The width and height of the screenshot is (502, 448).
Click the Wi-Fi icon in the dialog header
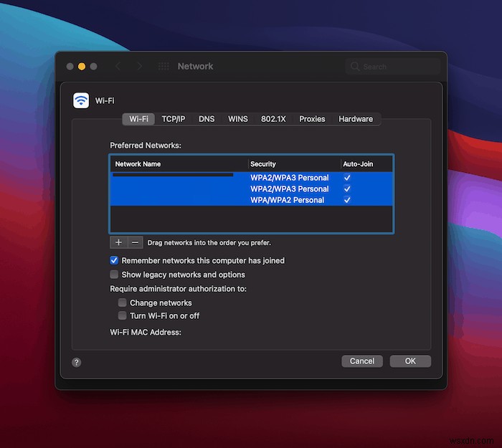tap(81, 100)
